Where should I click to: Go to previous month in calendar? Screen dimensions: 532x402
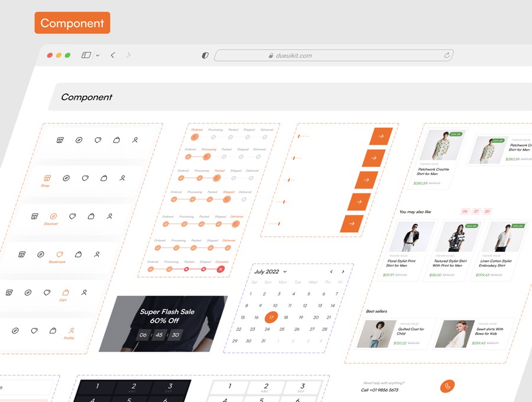331,272
